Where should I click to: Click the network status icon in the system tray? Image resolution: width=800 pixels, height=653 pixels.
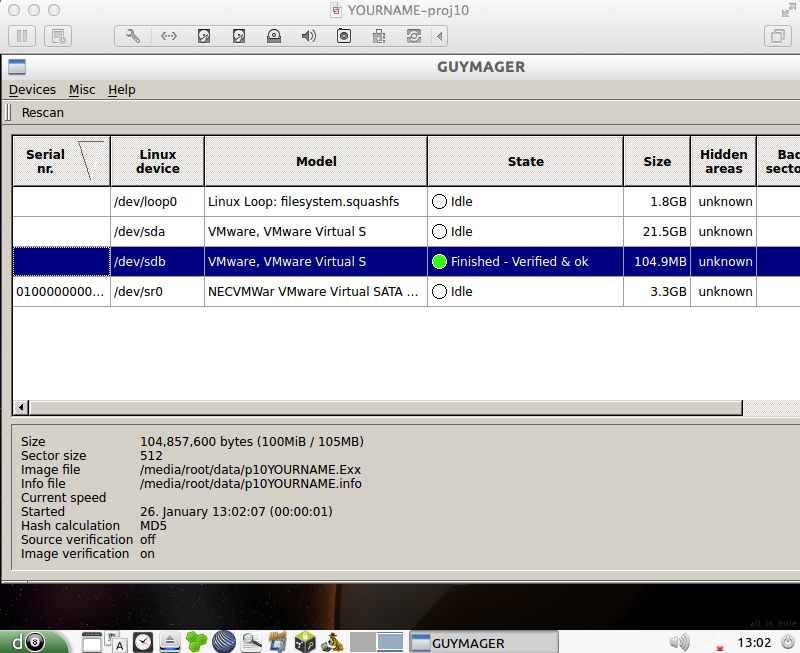coord(719,648)
